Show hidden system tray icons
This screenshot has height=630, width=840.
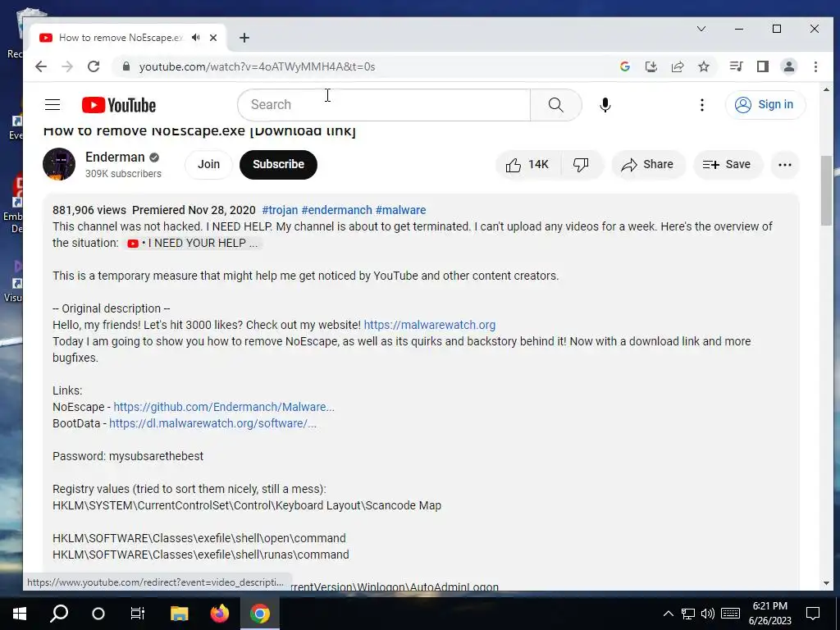point(668,614)
